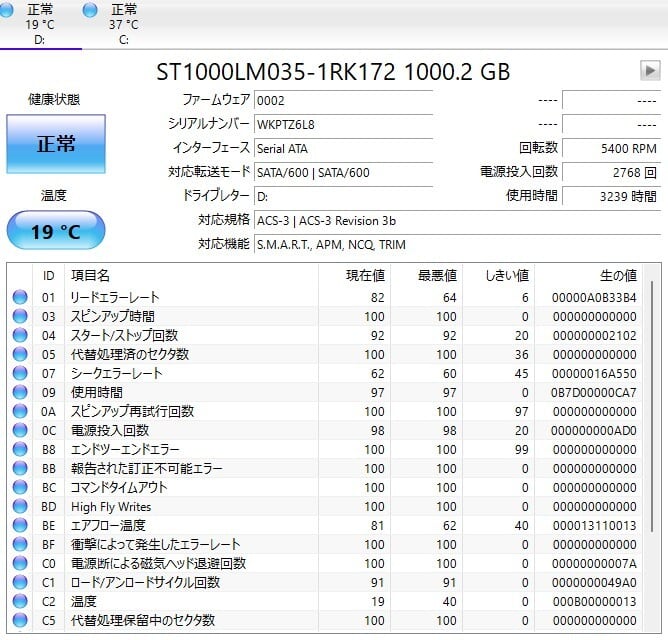Click status orb for リードエラーレート row

click(x=20, y=297)
